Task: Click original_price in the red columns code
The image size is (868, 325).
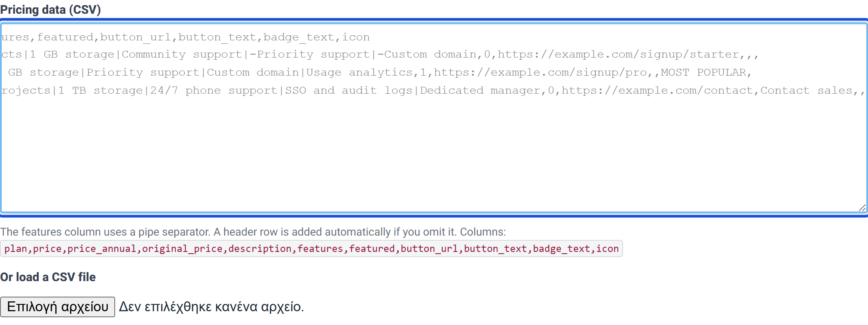Action: pyautogui.click(x=182, y=248)
